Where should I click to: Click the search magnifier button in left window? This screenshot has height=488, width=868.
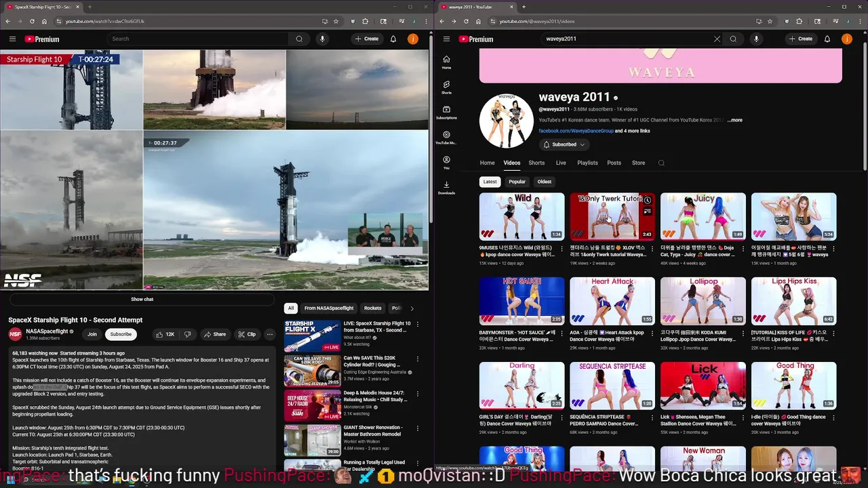(299, 39)
